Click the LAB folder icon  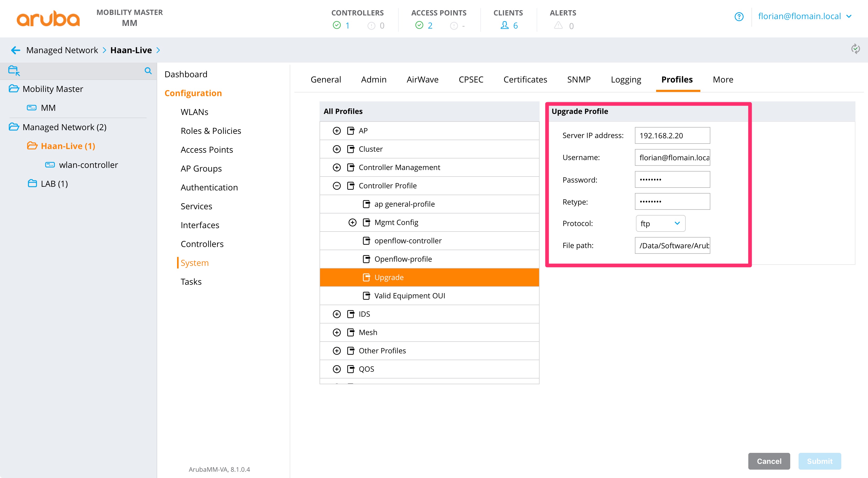click(32, 183)
